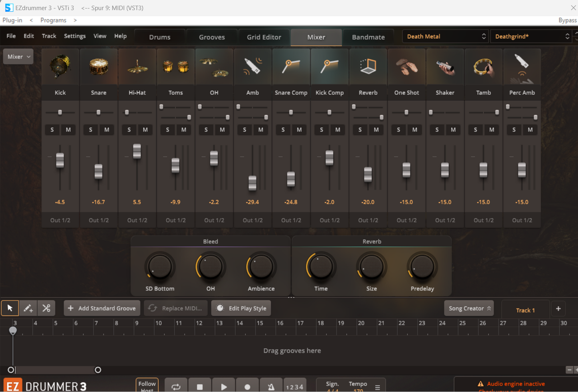Open the Settings menu
578x392 pixels.
point(75,36)
